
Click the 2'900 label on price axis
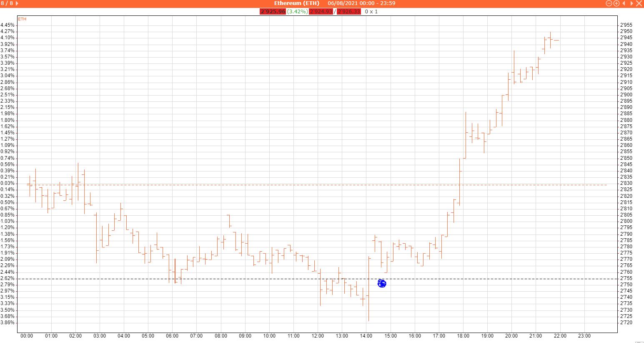click(x=626, y=95)
